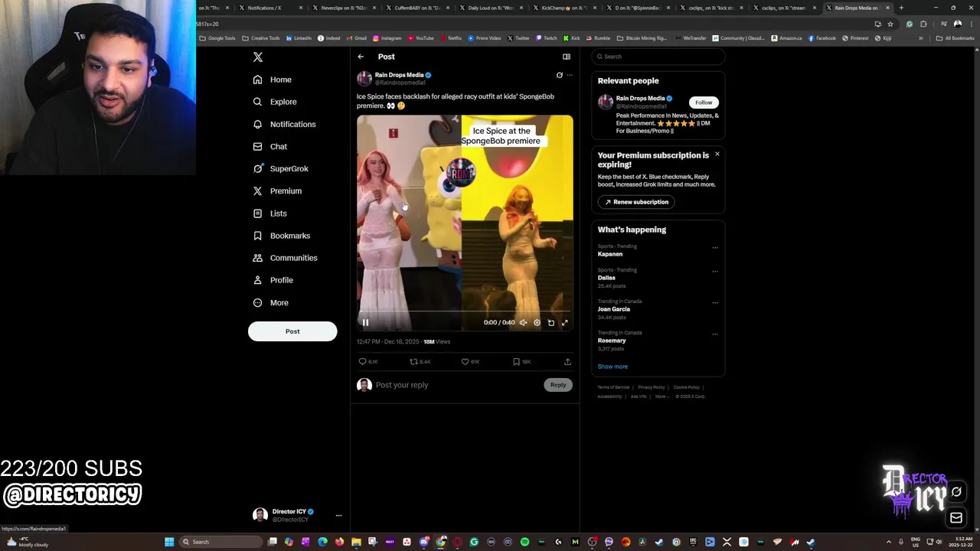Screen dimensions: 980x551
Task: Click the white Post button
Action: [292, 331]
